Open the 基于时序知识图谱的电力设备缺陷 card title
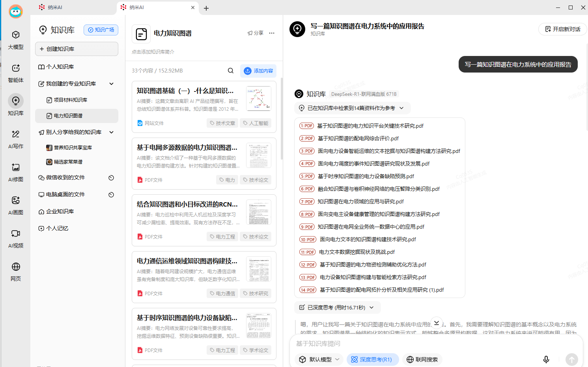The image size is (588, 367). (x=187, y=318)
